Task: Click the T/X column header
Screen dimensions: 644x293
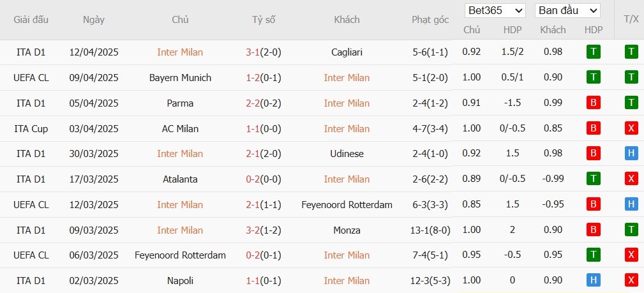Action: click(631, 20)
